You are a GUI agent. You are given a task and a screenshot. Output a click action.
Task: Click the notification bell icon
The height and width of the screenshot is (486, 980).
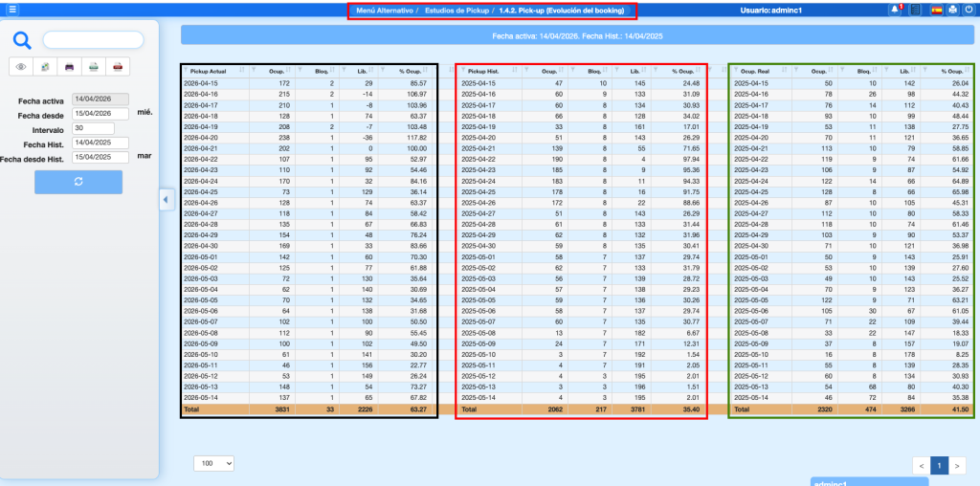pos(896,11)
